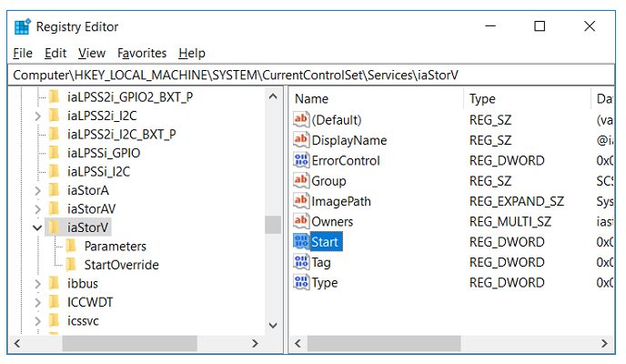Expand the iaStorAV key
The image size is (626, 364).
point(36,208)
